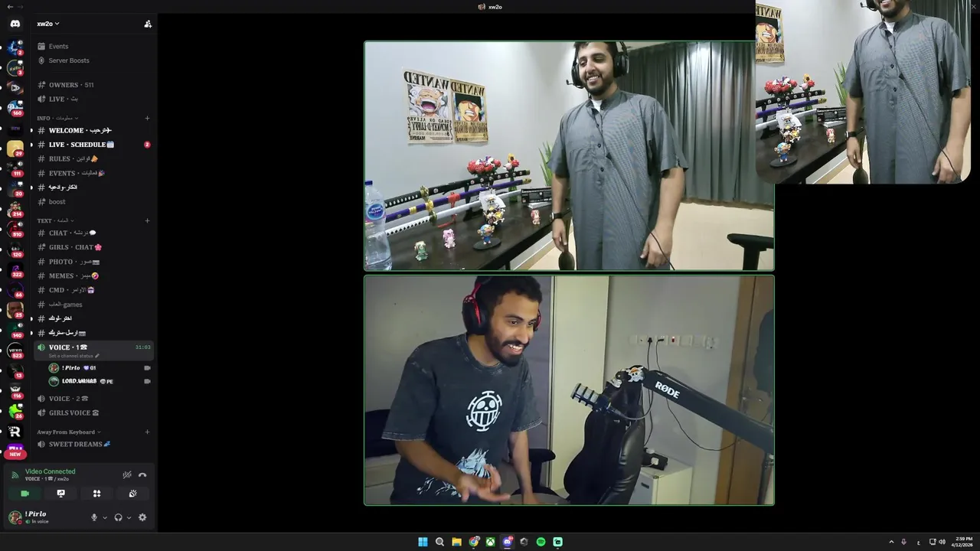This screenshot has height=551, width=980.
Task: Mute the microphone
Action: (x=94, y=517)
